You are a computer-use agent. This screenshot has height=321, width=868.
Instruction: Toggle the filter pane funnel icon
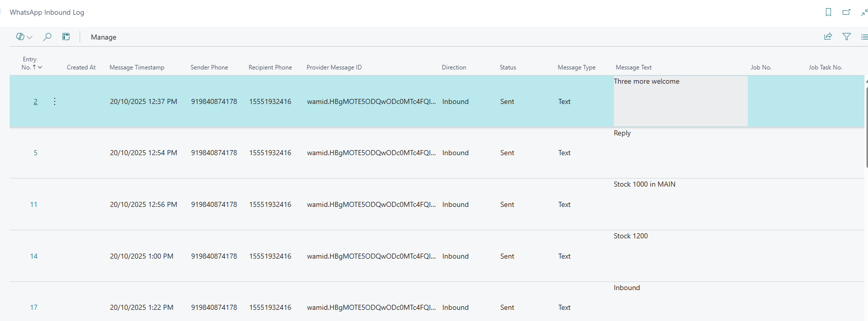846,37
